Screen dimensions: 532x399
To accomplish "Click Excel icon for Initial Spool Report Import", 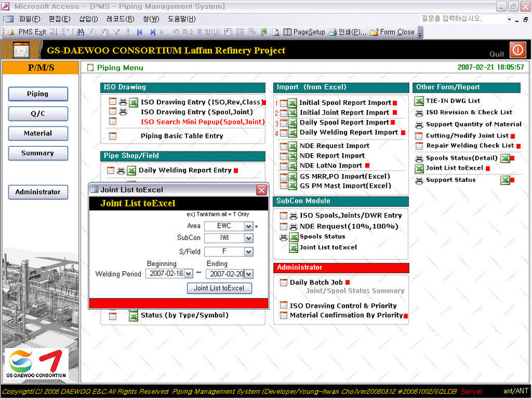I will 292,103.
